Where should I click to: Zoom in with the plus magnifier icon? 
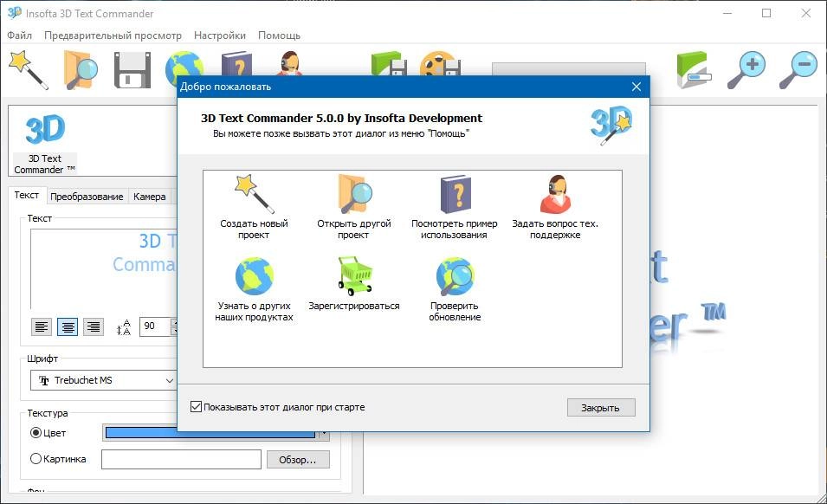(x=746, y=69)
